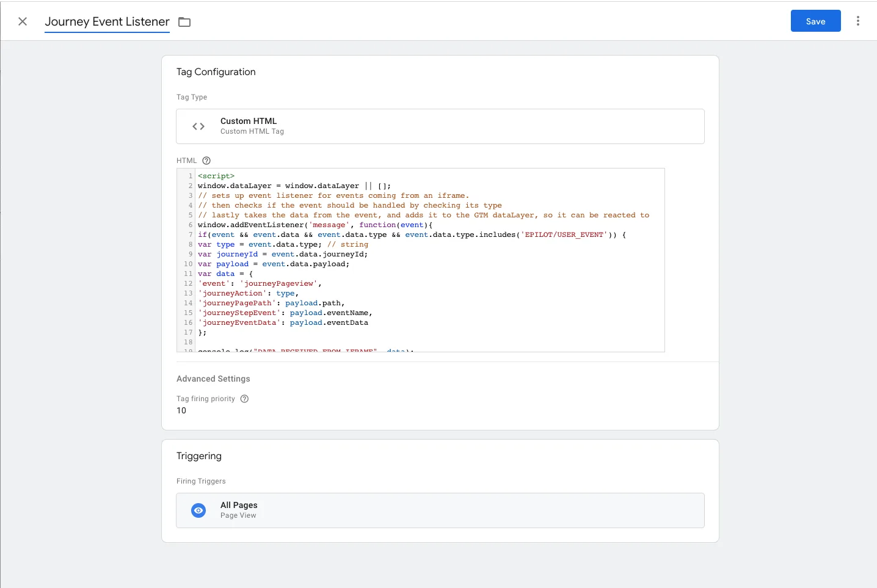Click the 'EPILOT/USER_EVENT' string in code
Image resolution: width=877 pixels, height=588 pixels.
(x=564, y=234)
